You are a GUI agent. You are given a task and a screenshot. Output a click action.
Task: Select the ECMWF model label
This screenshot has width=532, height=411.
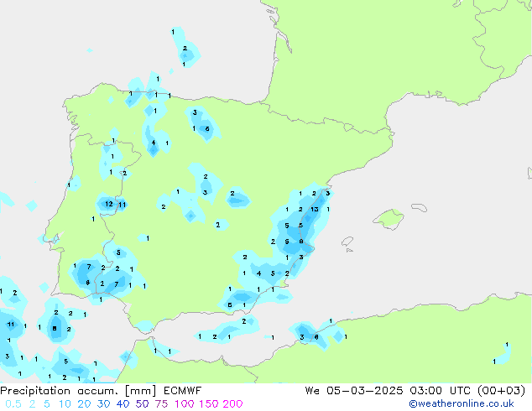coord(183,391)
